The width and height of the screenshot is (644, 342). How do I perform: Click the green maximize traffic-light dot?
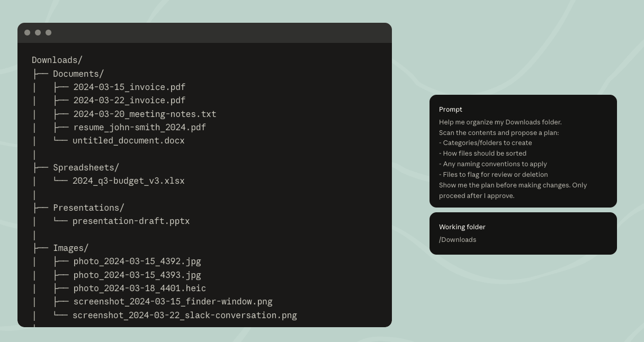point(48,32)
